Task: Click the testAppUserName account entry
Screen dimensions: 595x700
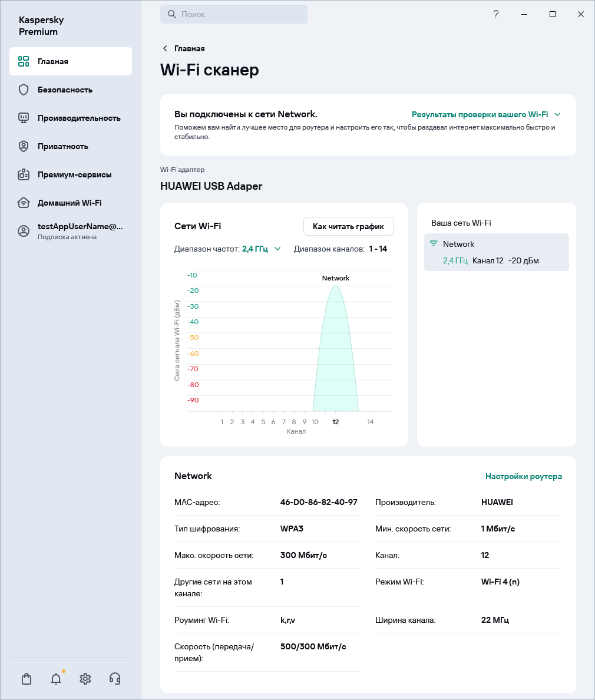Action: pos(71,231)
